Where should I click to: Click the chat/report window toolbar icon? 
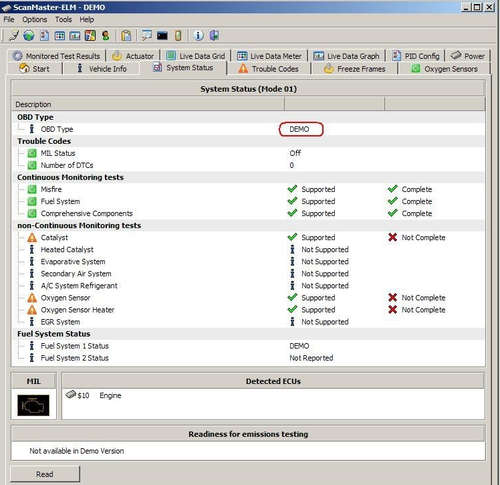[146, 35]
